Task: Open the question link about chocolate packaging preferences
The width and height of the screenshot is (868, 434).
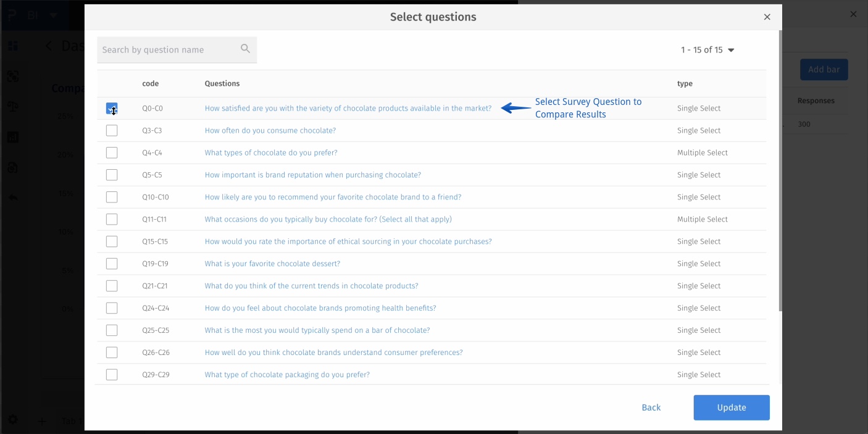Action: 286,374
